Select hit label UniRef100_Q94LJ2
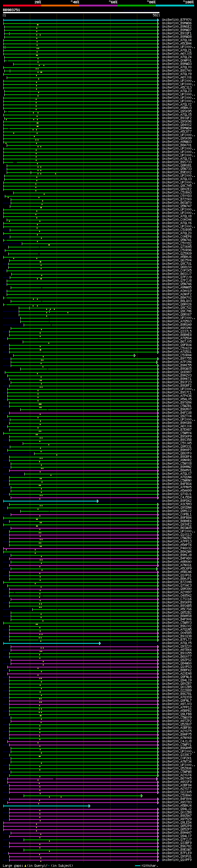This screenshot has height=868, width=197. point(177,809)
